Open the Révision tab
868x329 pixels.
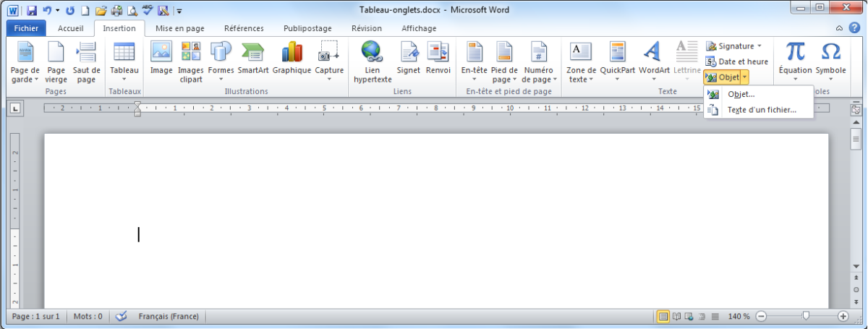pos(367,28)
